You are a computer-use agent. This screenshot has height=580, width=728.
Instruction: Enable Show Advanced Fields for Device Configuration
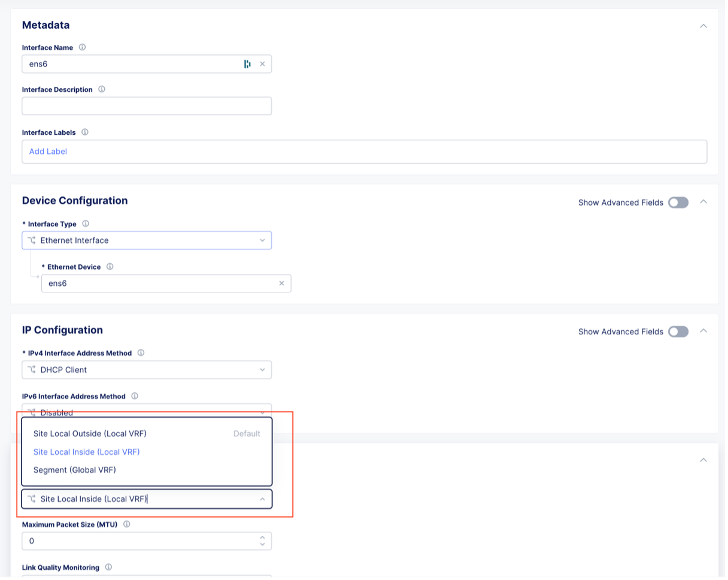[x=678, y=203]
